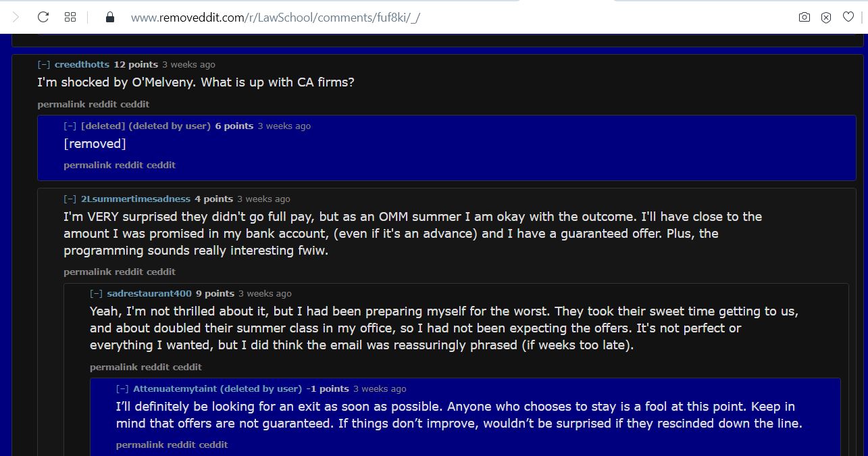Image resolution: width=868 pixels, height=456 pixels.
Task: Open the speed dial tiles icon
Action: pyautogui.click(x=70, y=17)
